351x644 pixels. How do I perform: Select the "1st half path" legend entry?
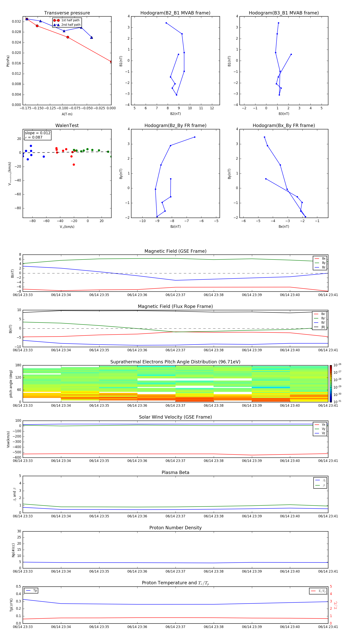click(67, 20)
